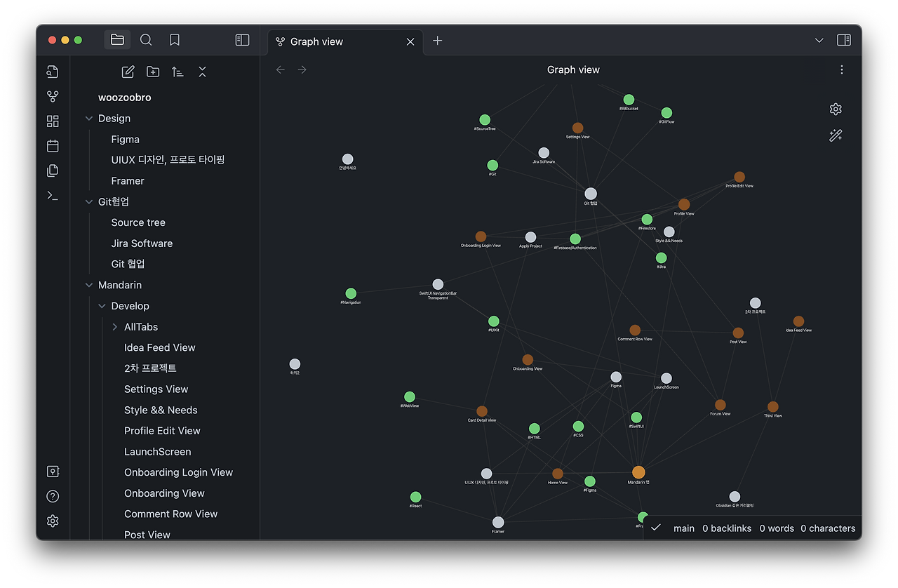Collapse all folders in file explorer
Image resolution: width=898 pixels, height=588 pixels.
point(202,72)
